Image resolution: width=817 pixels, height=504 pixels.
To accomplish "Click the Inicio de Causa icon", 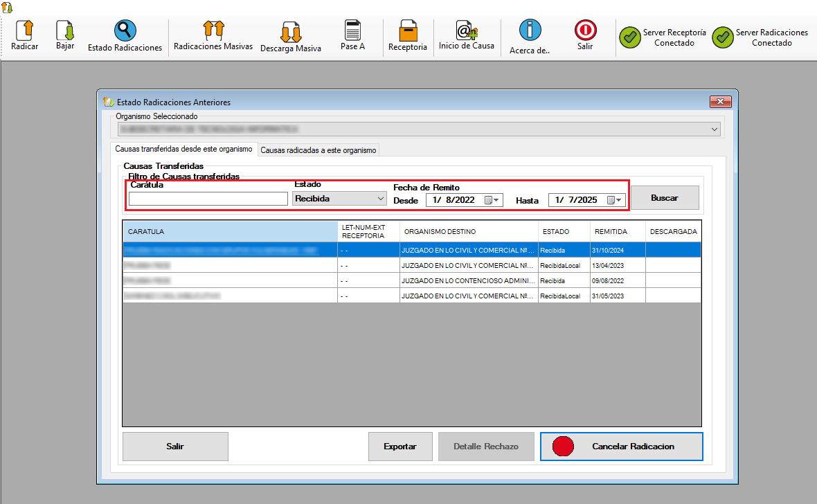I will click(x=466, y=30).
